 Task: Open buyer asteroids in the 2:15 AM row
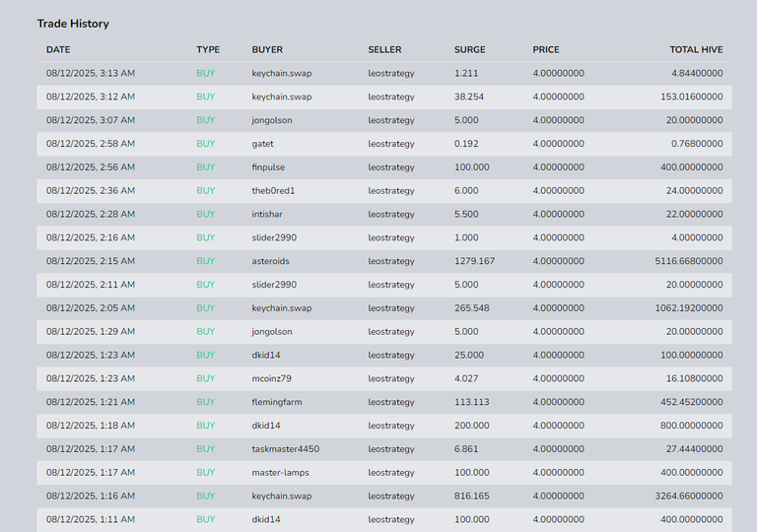click(270, 261)
